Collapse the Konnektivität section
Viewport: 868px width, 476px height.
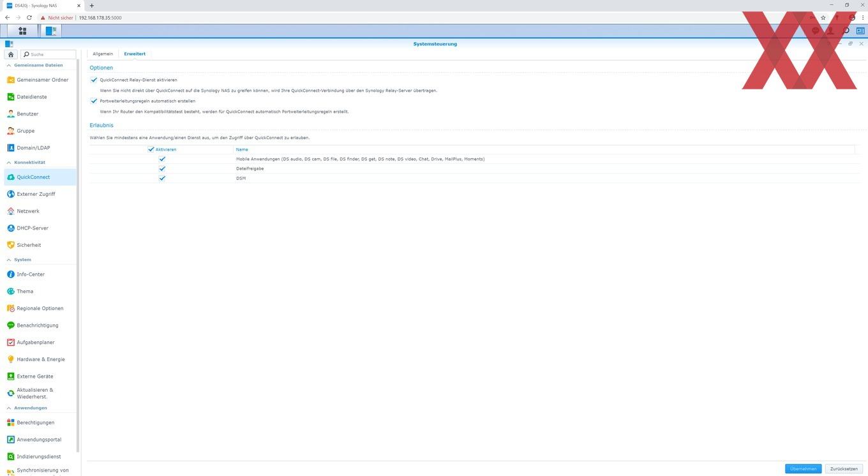coord(8,162)
